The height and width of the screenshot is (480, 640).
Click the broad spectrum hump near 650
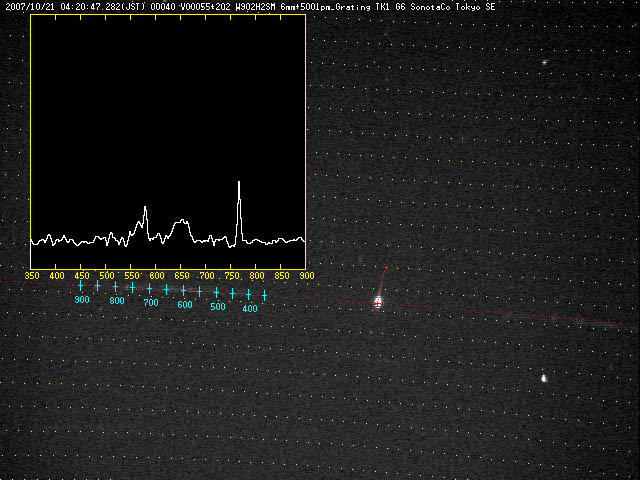point(181,221)
